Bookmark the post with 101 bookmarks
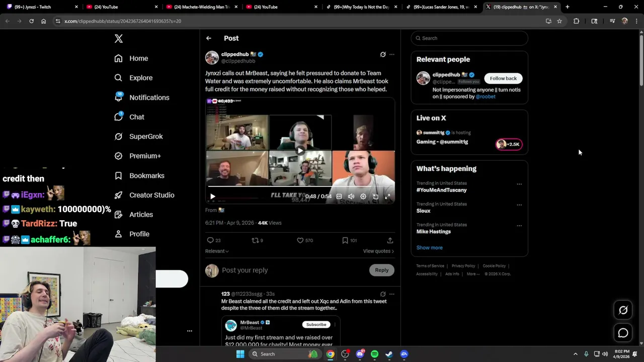Viewport: 644px width, 362px height. click(x=349, y=240)
